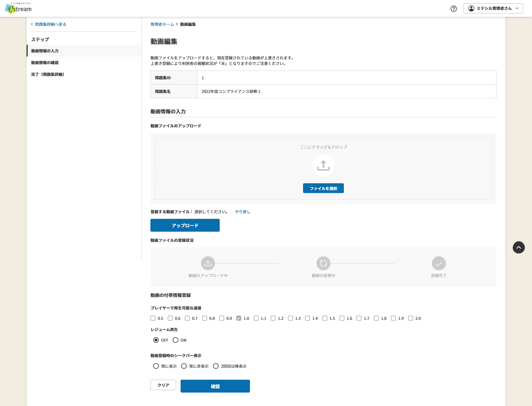Check the 1.7 speed checkbox
The height and width of the screenshot is (406, 532).
359,318
